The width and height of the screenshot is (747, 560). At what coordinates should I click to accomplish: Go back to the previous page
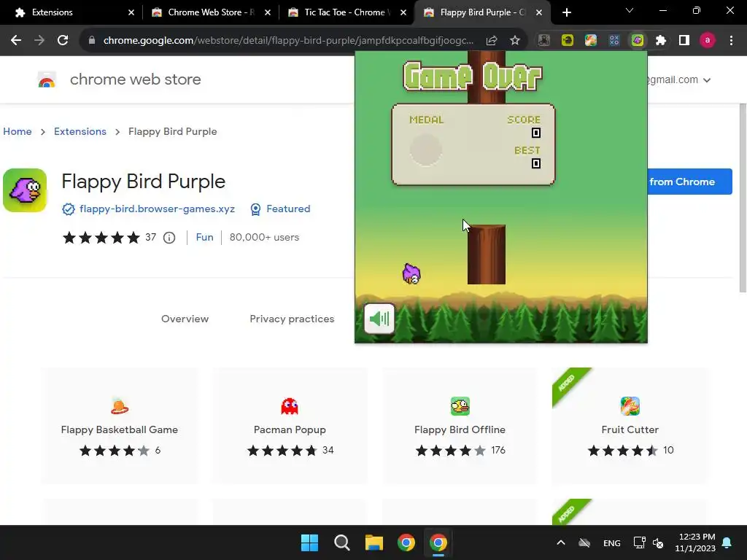point(16,41)
